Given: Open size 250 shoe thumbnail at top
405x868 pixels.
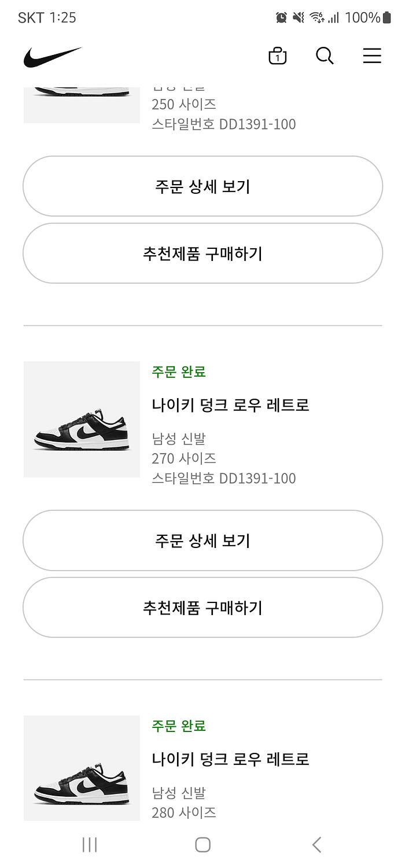Looking at the screenshot, I should tap(82, 105).
